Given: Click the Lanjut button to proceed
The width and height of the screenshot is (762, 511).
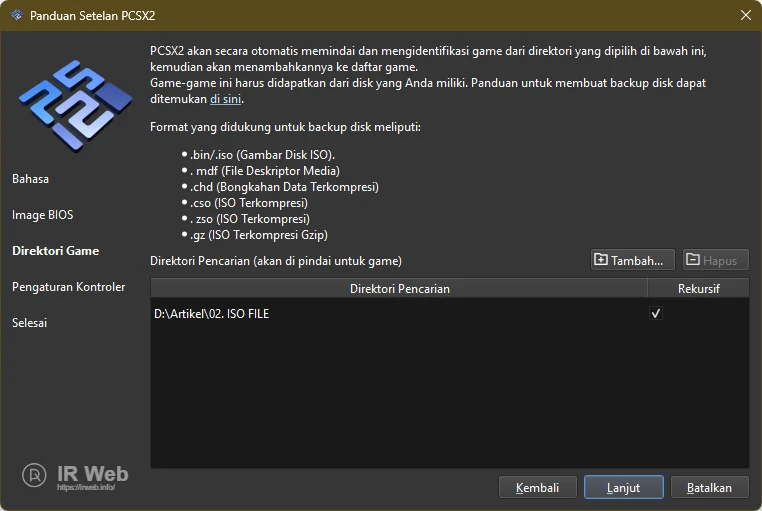Looking at the screenshot, I should [623, 487].
